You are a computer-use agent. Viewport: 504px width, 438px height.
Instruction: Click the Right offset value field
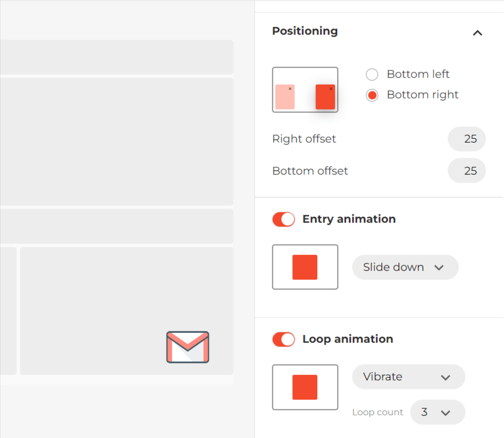coord(466,139)
